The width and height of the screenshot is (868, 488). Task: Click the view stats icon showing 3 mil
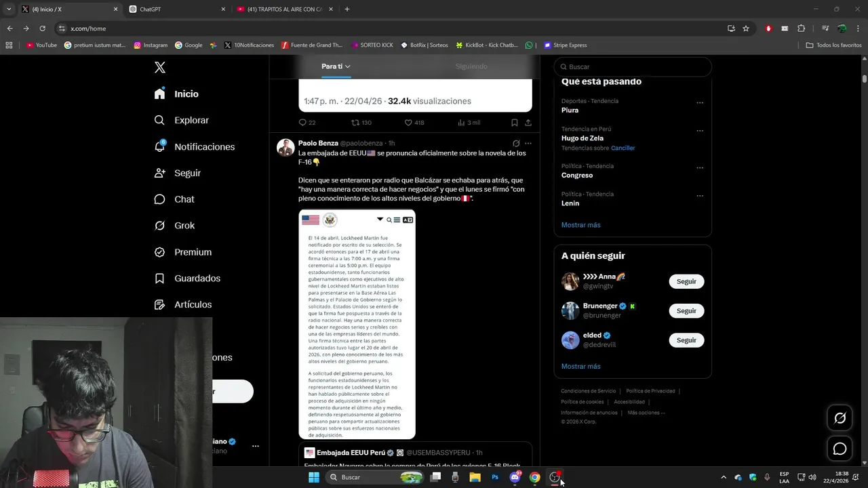(x=461, y=123)
